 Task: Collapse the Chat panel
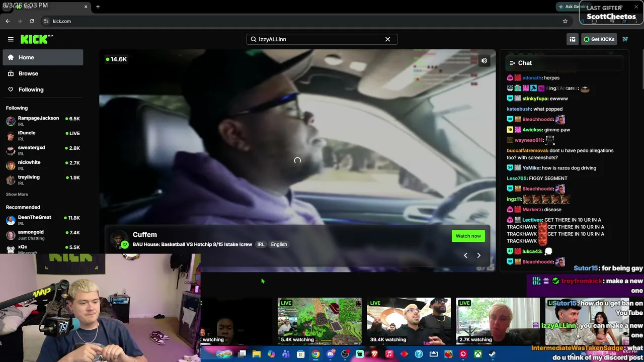pyautogui.click(x=512, y=63)
